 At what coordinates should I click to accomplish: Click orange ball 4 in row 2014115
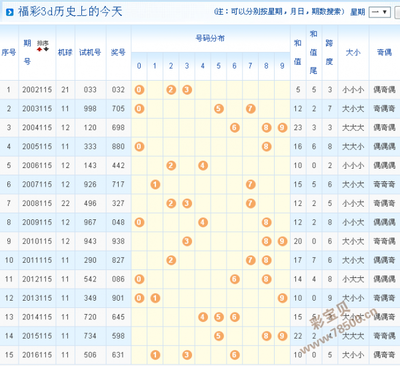203,317
